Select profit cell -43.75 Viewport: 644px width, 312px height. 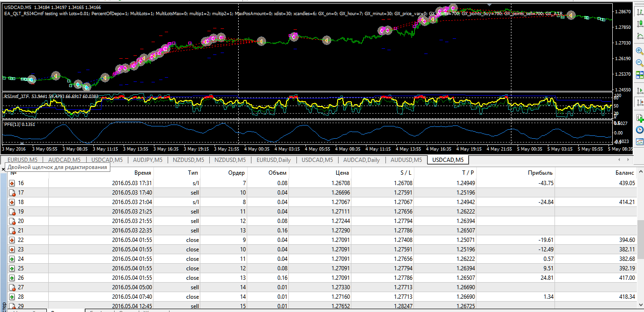click(x=546, y=183)
